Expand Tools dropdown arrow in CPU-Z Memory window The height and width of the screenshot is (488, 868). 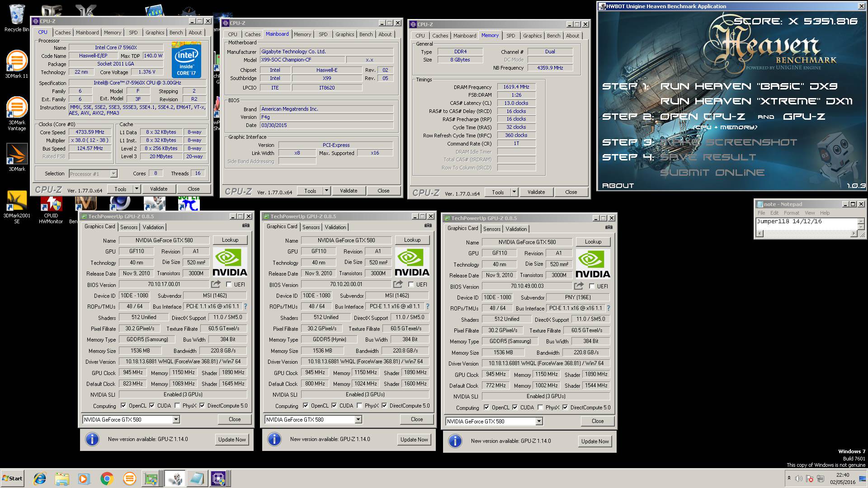pyautogui.click(x=514, y=192)
